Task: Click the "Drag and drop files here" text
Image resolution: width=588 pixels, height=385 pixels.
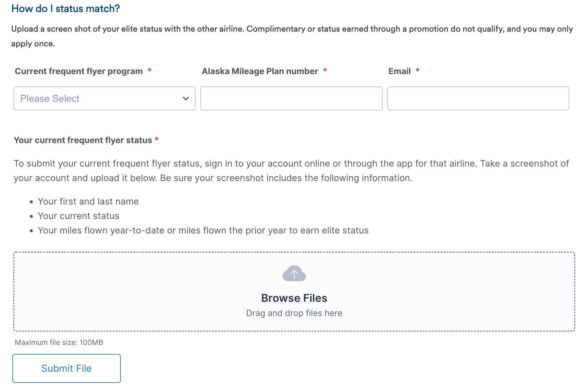Action: pos(294,313)
